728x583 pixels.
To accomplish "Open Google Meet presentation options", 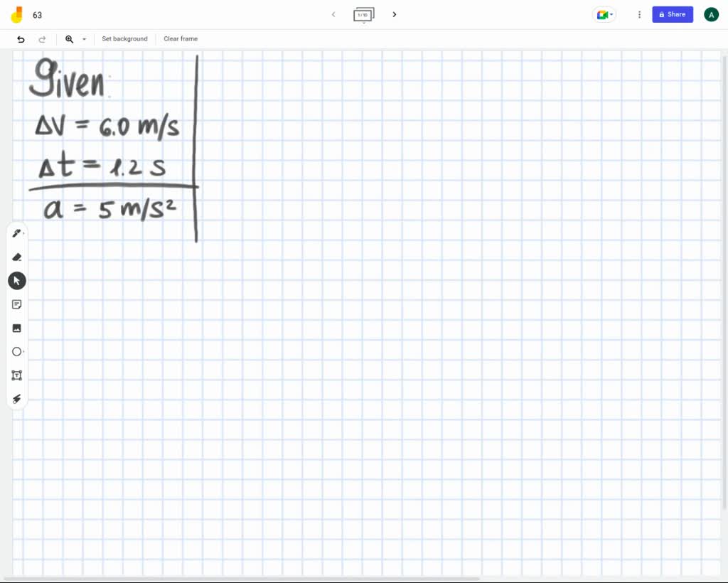I will coord(604,14).
